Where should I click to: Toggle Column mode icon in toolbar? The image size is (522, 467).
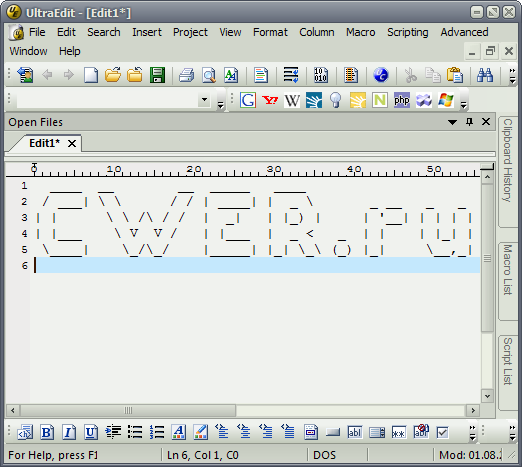351,75
